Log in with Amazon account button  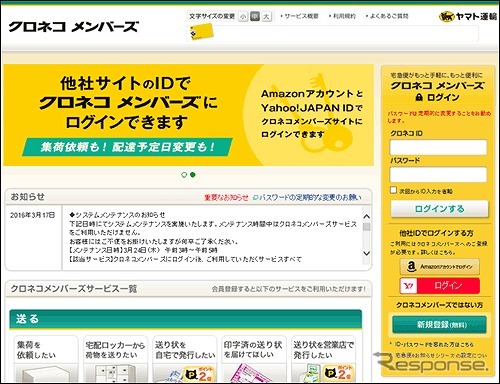[x=440, y=267]
